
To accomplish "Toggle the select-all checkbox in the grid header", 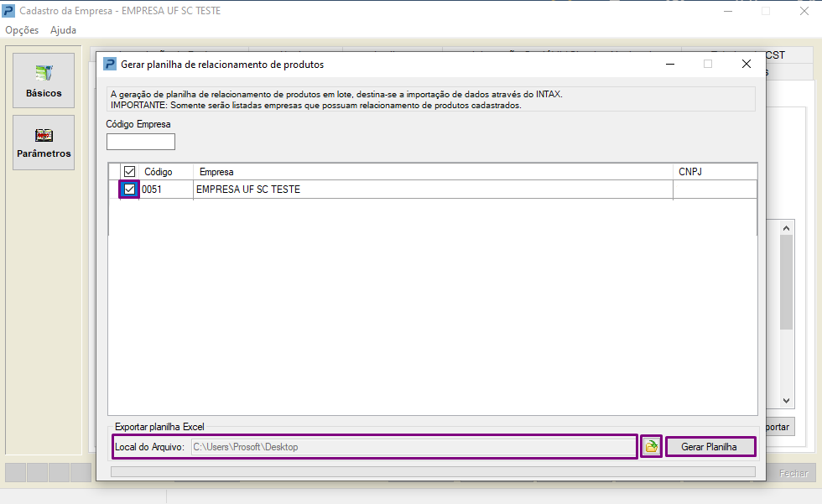I will pos(129,171).
